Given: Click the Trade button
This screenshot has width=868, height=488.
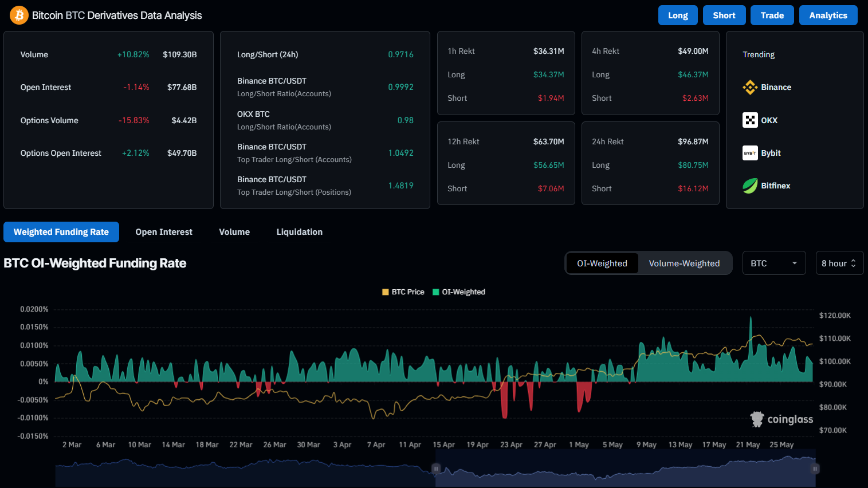Looking at the screenshot, I should tap(772, 15).
